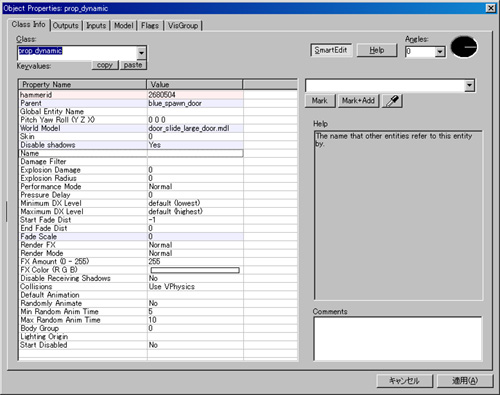Image resolution: width=500 pixels, height=395 pixels.
Task: Select the World Model property row
Action: pyautogui.click(x=131, y=128)
